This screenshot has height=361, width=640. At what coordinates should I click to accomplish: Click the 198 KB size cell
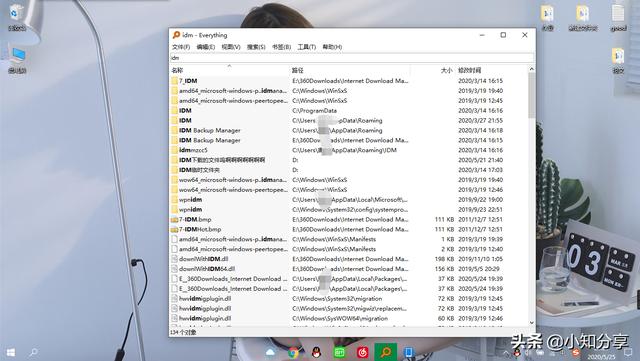click(444, 259)
